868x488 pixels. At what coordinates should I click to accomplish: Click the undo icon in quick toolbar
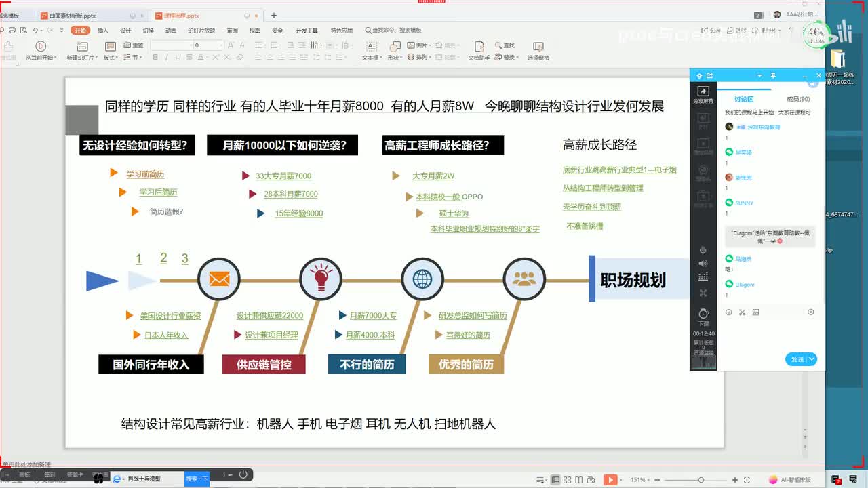(35, 30)
